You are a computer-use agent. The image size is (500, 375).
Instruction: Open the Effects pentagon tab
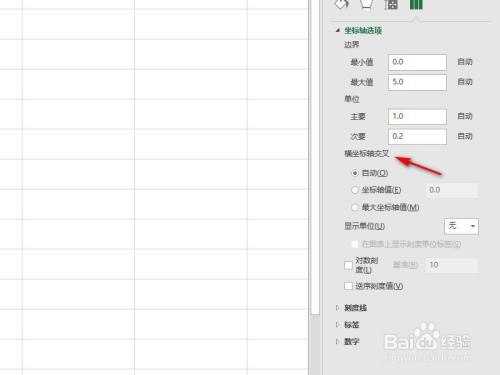tap(366, 5)
